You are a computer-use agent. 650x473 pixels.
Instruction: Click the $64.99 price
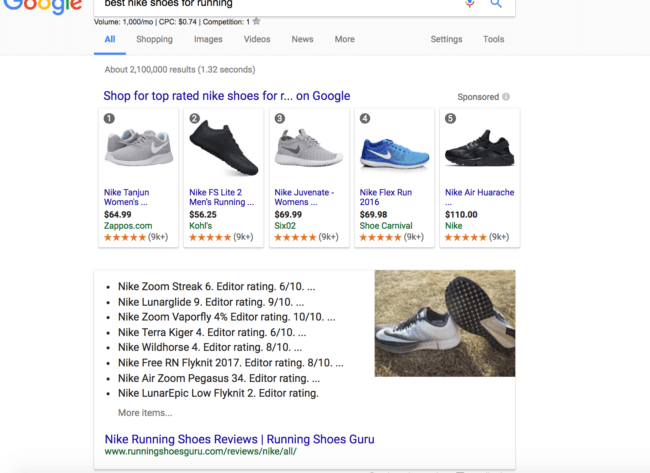click(x=117, y=215)
